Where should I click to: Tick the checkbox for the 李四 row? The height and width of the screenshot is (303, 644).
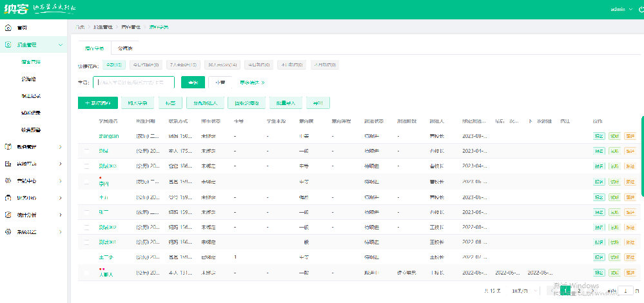click(86, 181)
